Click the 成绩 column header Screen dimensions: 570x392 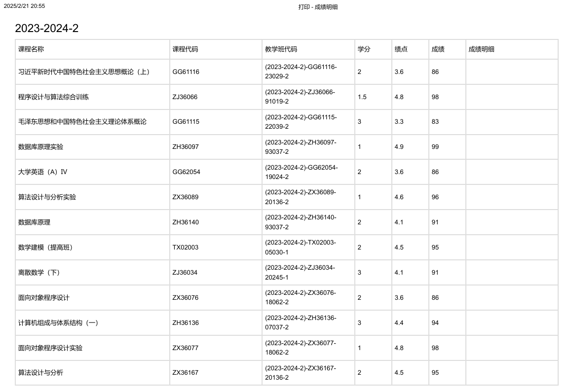[438, 49]
